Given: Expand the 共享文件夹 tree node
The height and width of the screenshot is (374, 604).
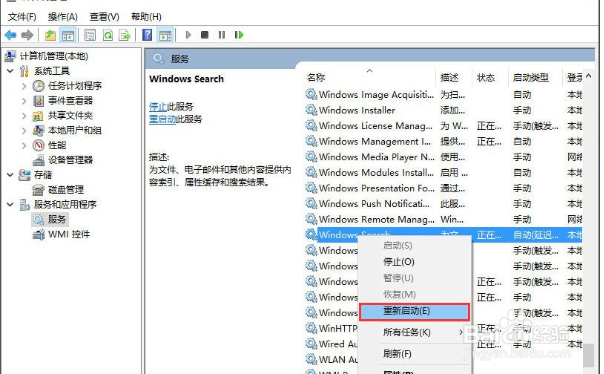Looking at the screenshot, I should (24, 116).
